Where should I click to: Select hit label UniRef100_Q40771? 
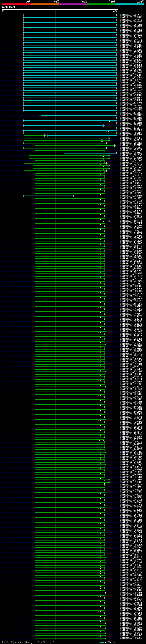point(131,580)
